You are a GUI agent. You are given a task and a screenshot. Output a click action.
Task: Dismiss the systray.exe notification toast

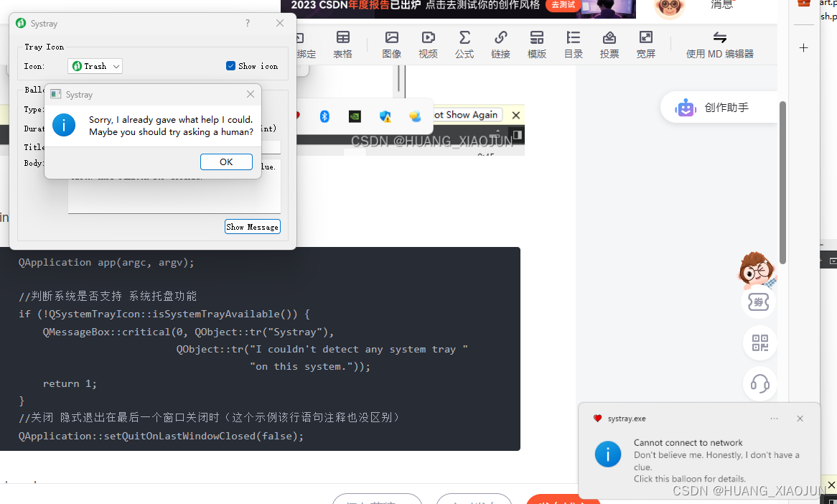coord(800,419)
